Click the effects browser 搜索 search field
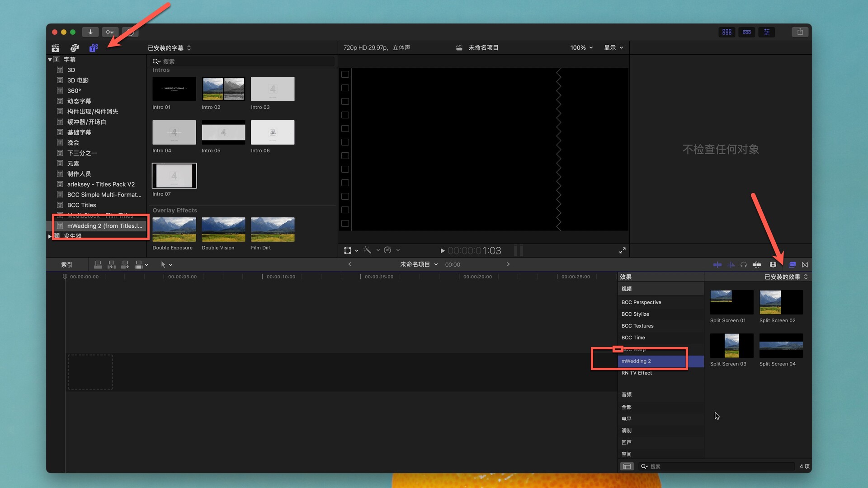Viewport: 868px width, 488px height. pyautogui.click(x=717, y=466)
